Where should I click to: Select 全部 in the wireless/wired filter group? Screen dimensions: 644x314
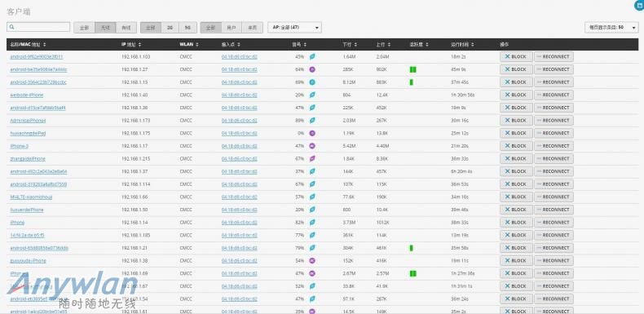[x=84, y=28]
